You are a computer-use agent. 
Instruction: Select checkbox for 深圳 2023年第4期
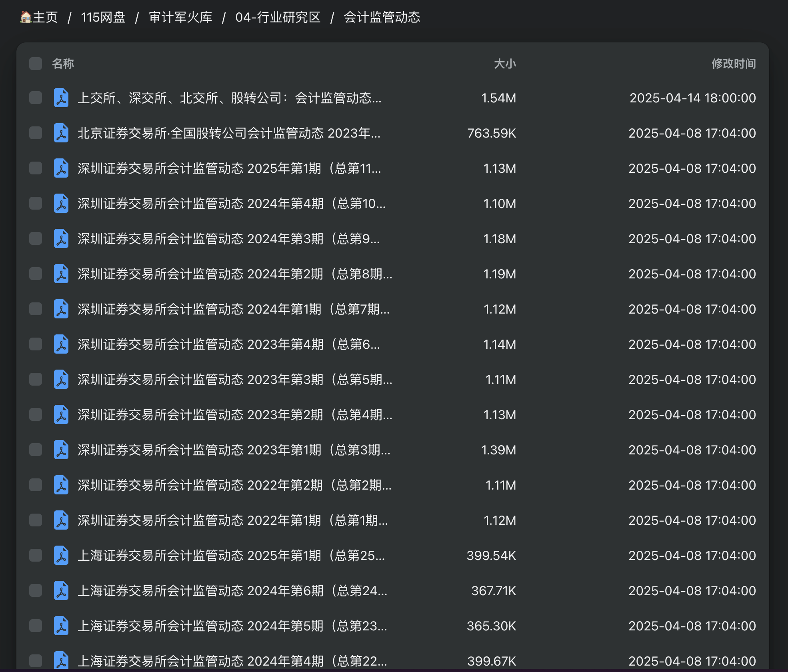point(36,344)
